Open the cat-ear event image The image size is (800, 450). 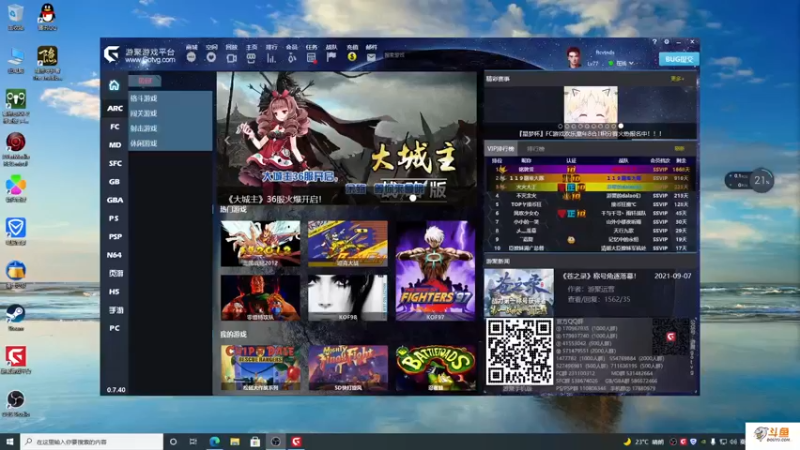590,105
